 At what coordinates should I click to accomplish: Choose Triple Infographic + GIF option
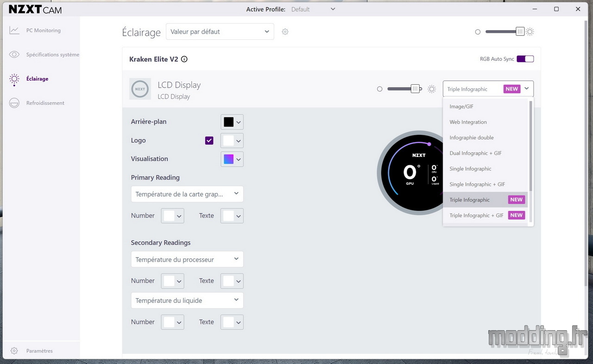click(x=485, y=215)
